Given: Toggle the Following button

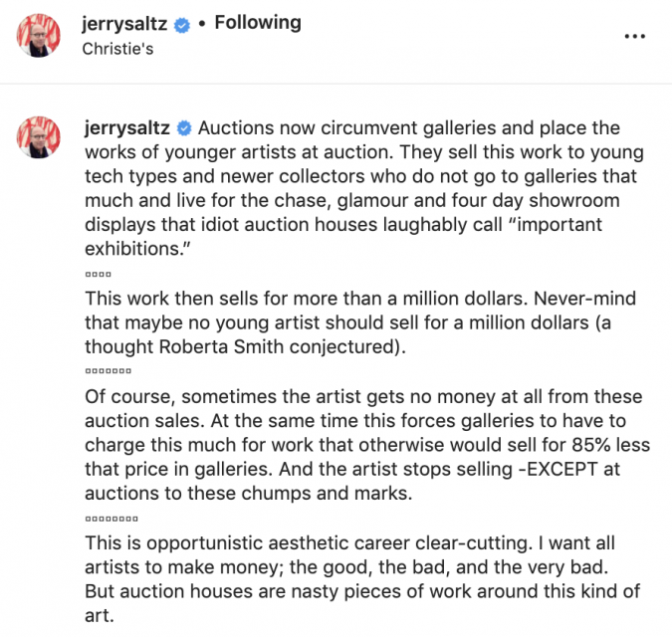Looking at the screenshot, I should click(x=258, y=23).
